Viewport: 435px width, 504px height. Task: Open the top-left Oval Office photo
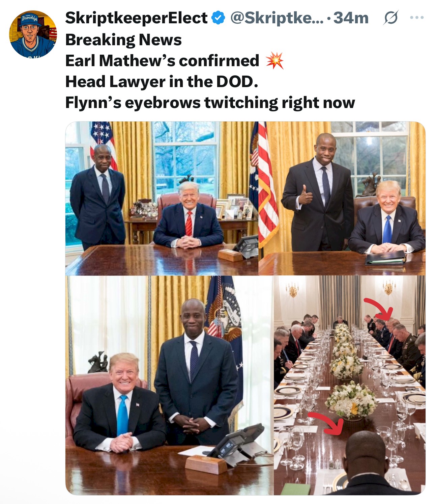pyautogui.click(x=162, y=198)
